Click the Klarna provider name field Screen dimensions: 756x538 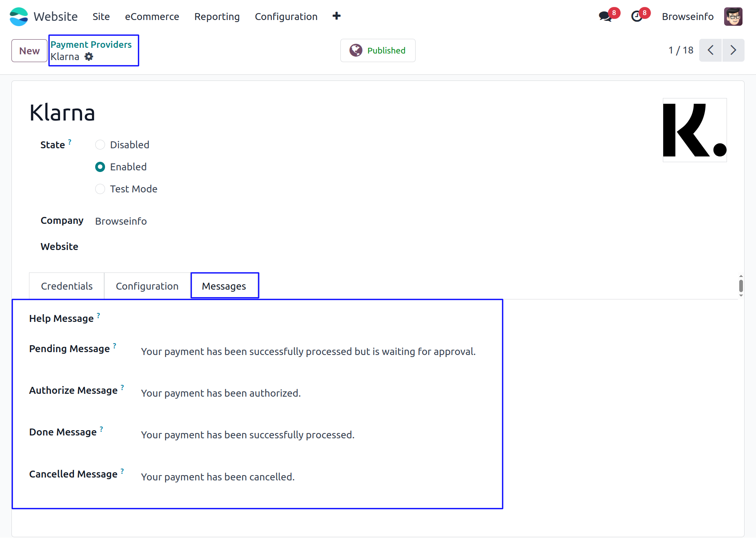pos(62,113)
